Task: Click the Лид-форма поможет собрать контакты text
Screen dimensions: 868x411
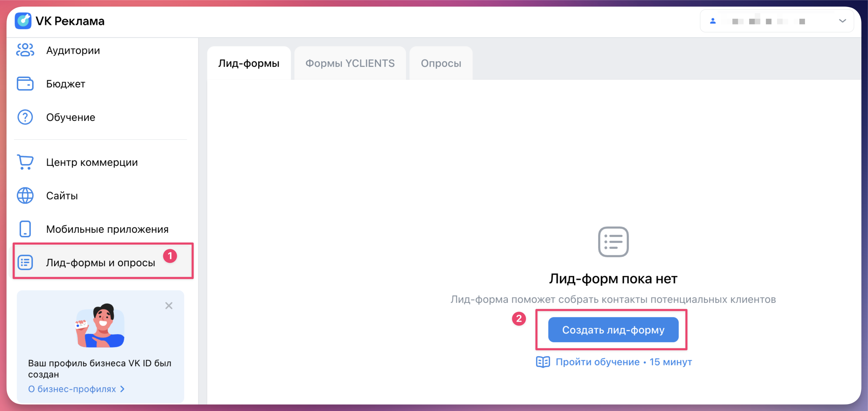Action: [x=613, y=299]
